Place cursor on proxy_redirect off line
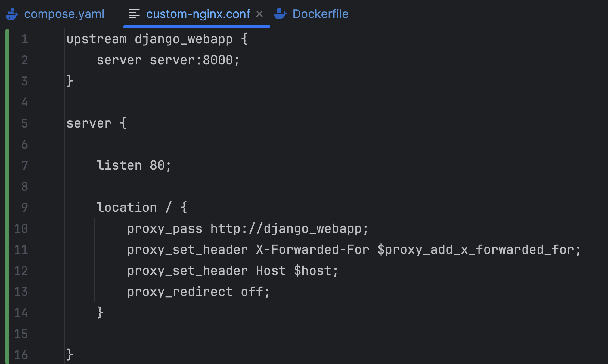 (x=198, y=292)
